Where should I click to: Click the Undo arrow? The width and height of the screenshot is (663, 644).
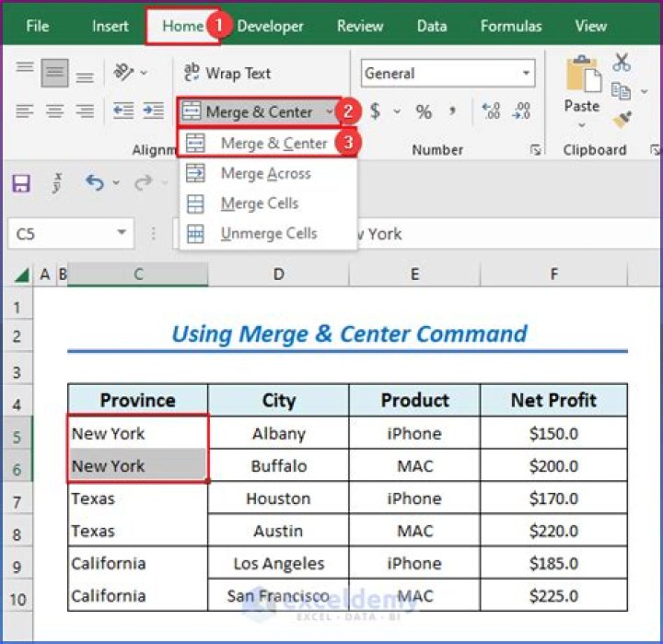click(x=95, y=182)
